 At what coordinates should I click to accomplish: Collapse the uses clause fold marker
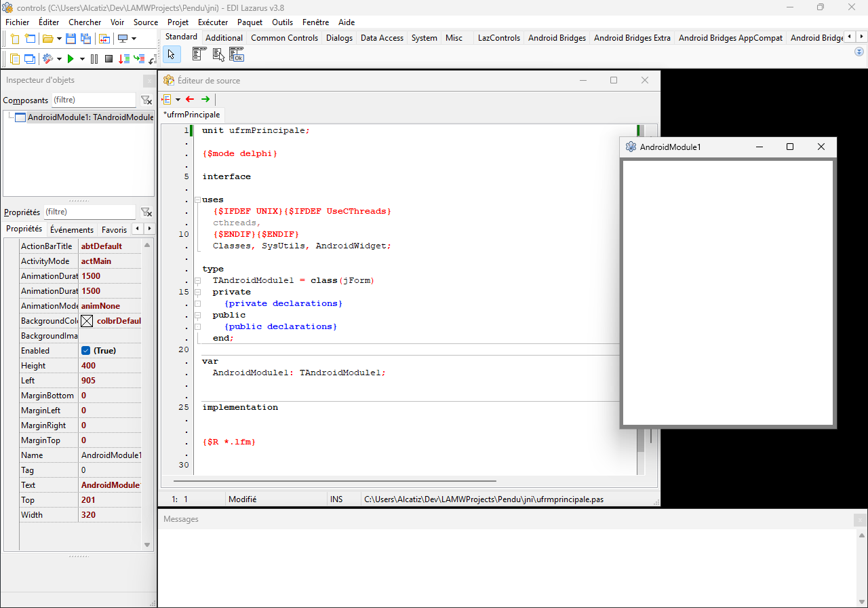(197, 200)
